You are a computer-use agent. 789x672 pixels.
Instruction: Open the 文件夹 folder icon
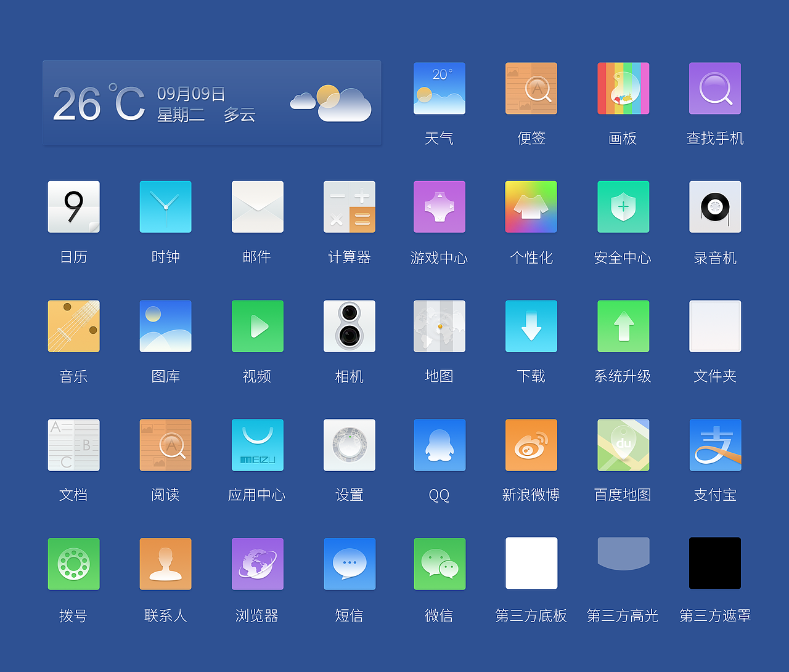point(715,326)
